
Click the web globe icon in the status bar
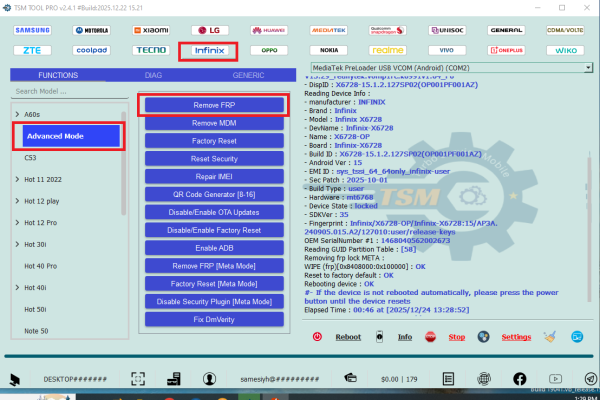pos(484,379)
